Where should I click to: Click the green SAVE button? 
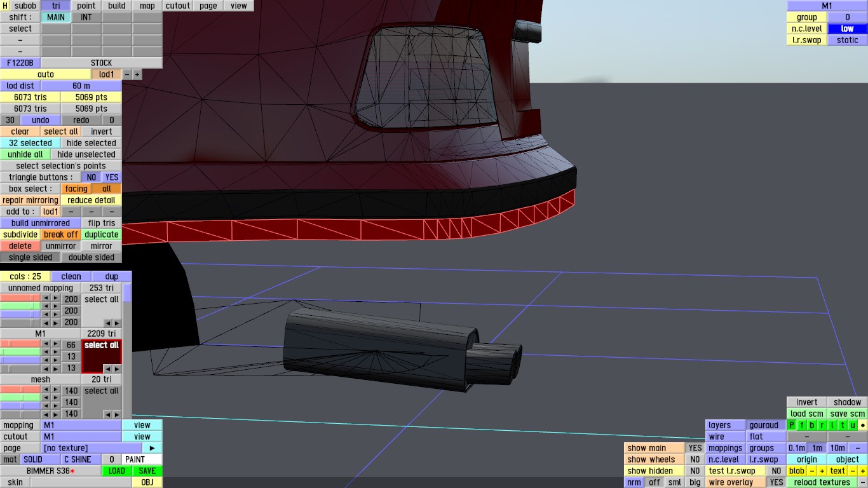pos(147,471)
